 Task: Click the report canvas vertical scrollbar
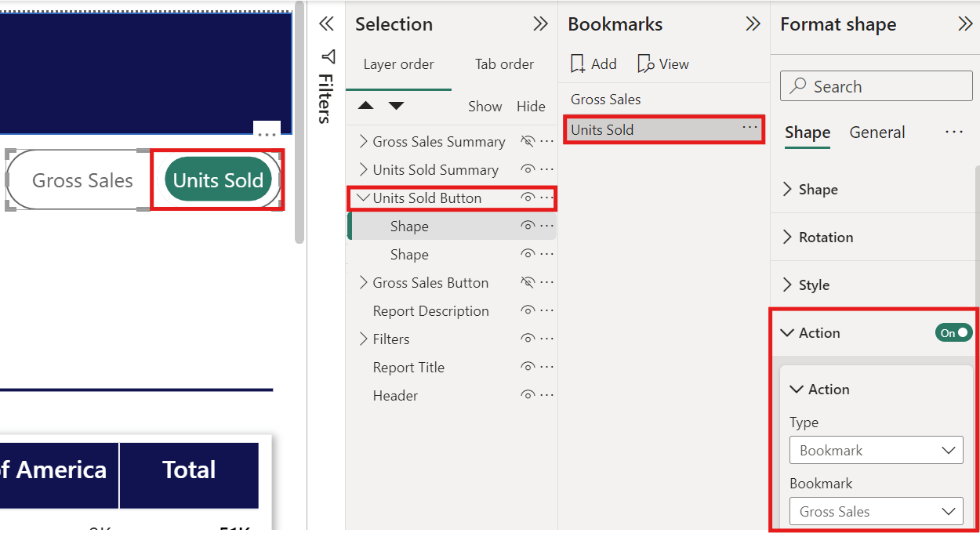point(299,121)
